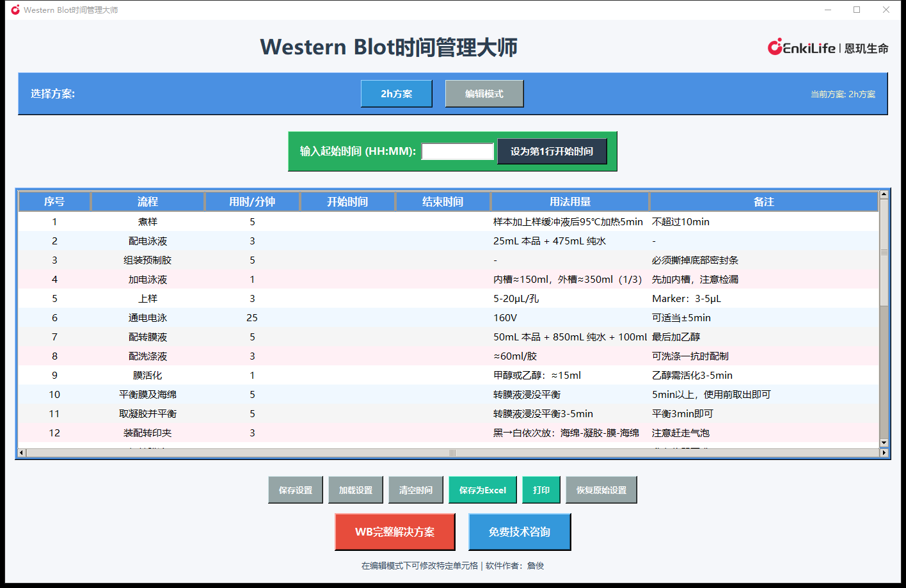Select the 组装预制胶 cell

point(148,260)
